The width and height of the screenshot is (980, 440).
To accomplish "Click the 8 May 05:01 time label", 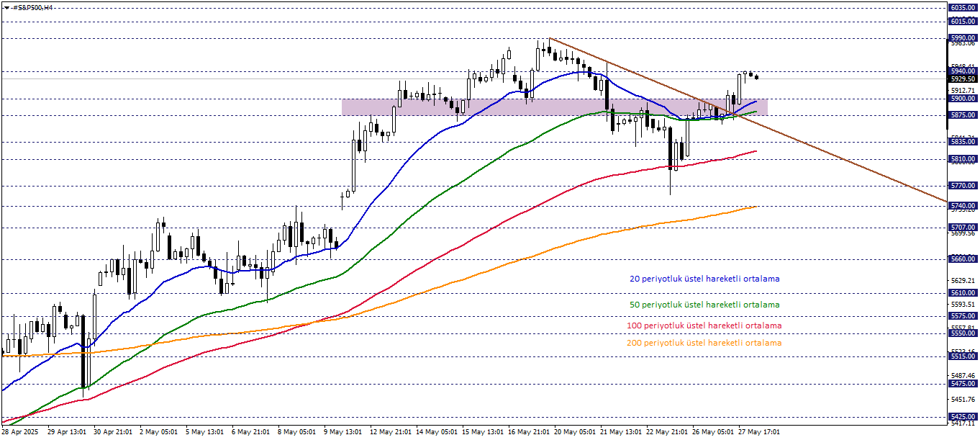I will (x=297, y=432).
